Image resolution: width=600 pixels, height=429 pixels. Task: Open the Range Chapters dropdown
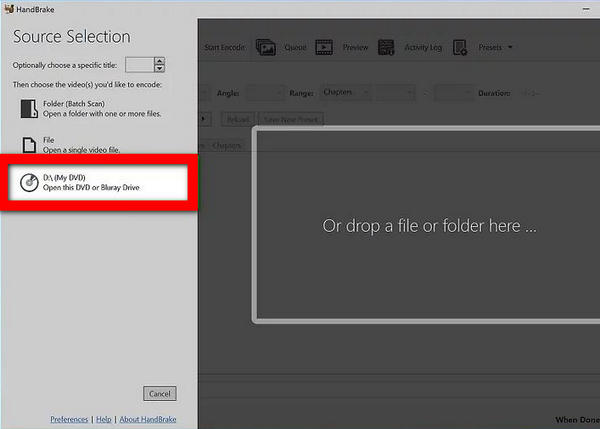(x=345, y=93)
